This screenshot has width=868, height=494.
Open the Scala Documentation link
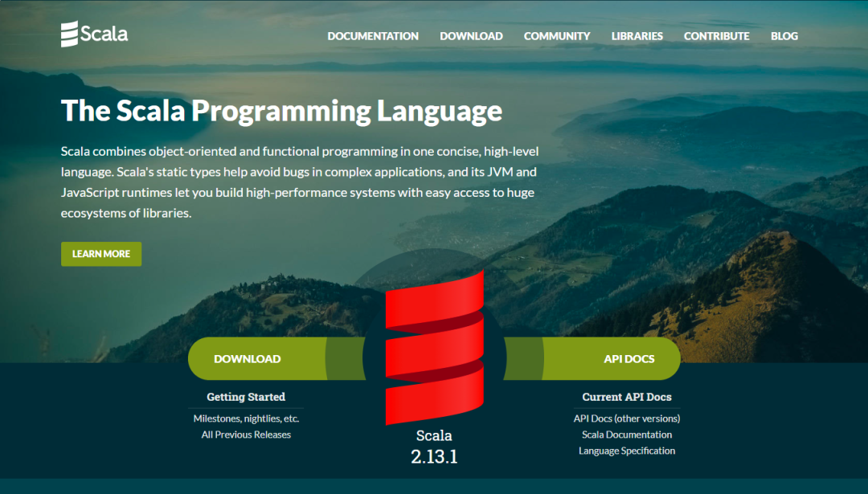627,435
